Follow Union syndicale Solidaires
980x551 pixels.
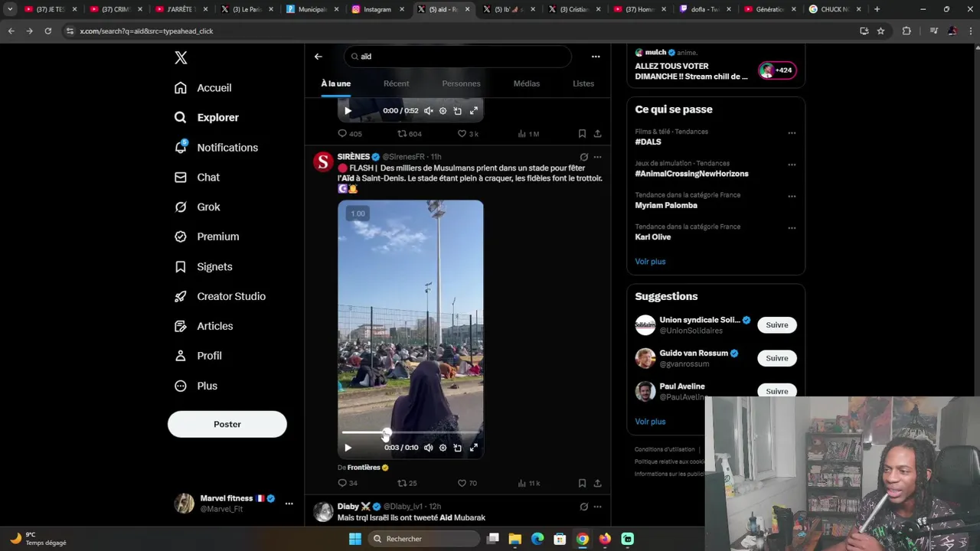click(x=777, y=325)
